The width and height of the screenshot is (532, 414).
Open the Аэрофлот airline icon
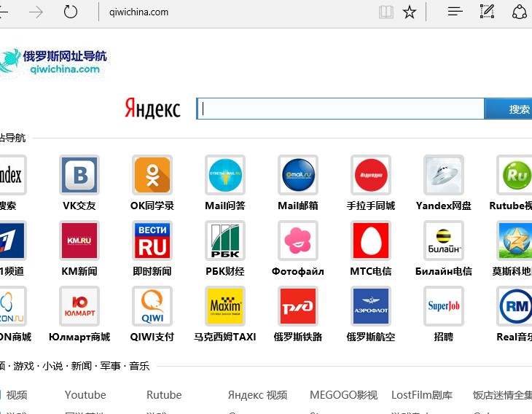coord(371,306)
